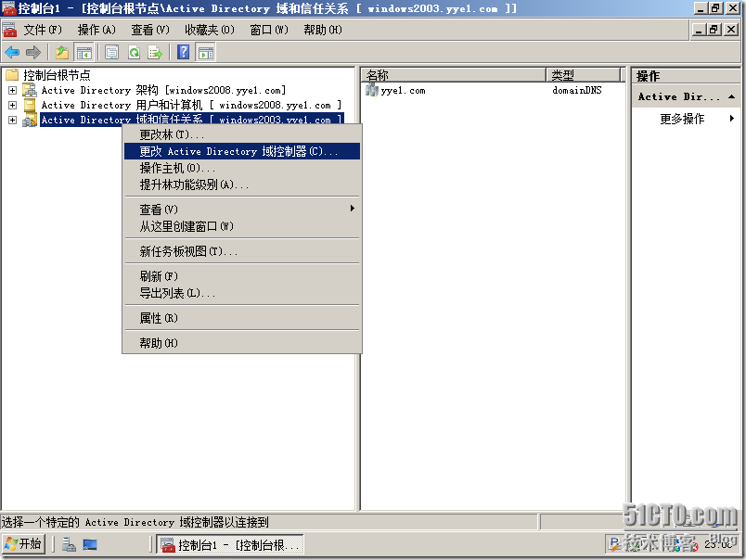Sort by the 类型 column header
The image size is (746, 560).
pos(584,74)
